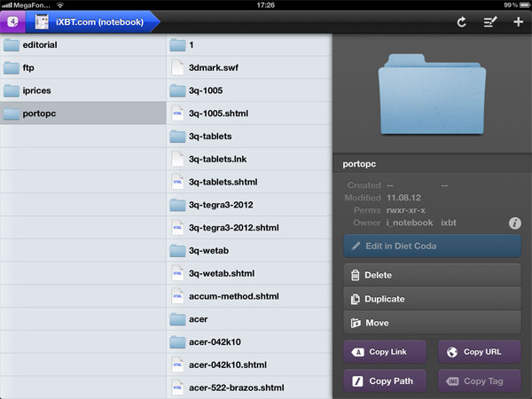
Task: Select file 3q-wetab.shtml
Action: click(x=249, y=273)
